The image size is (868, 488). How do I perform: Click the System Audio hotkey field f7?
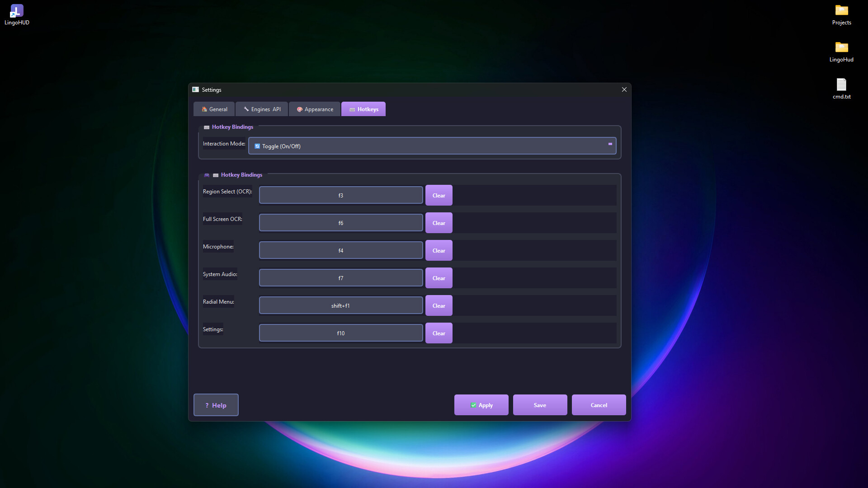tap(341, 278)
